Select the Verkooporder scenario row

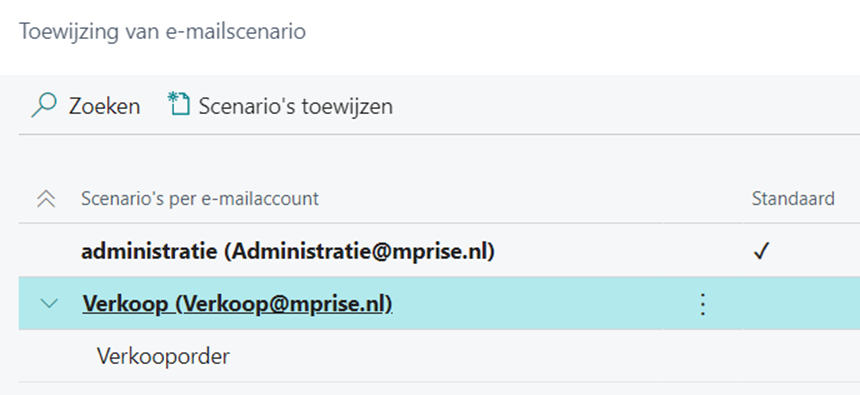(439, 357)
